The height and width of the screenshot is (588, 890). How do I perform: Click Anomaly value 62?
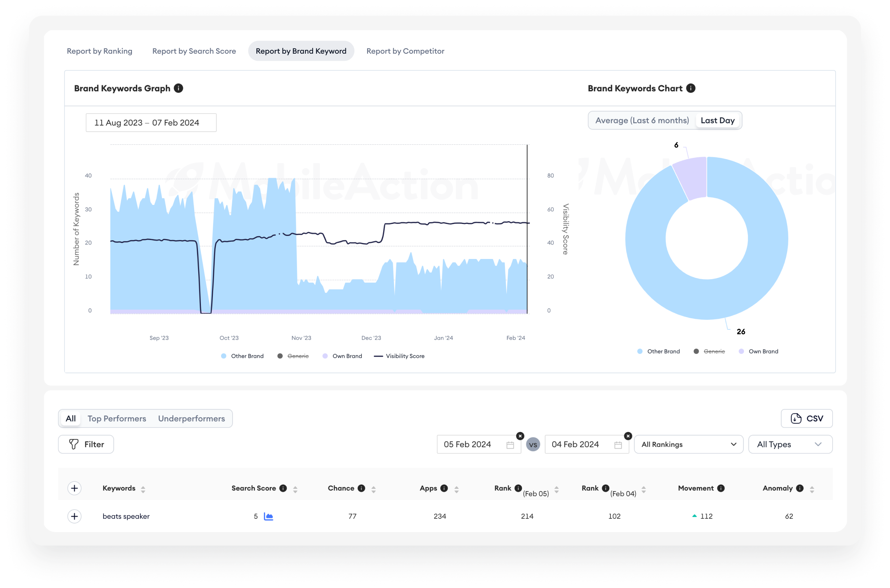[789, 517]
